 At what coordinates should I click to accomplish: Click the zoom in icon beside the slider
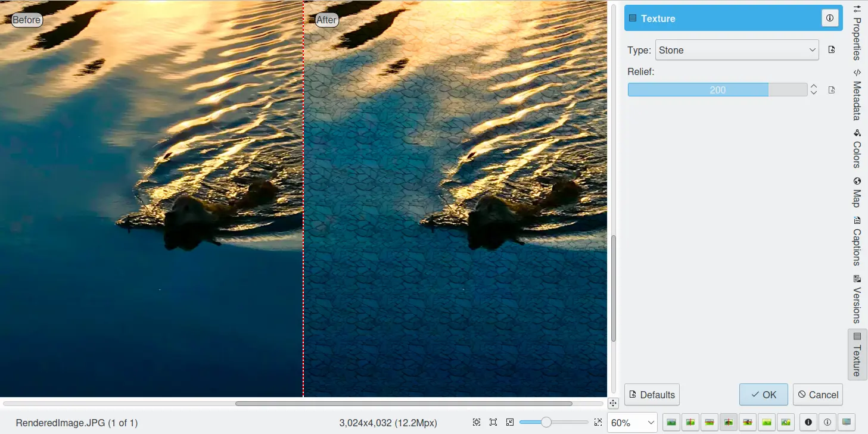[x=598, y=422]
